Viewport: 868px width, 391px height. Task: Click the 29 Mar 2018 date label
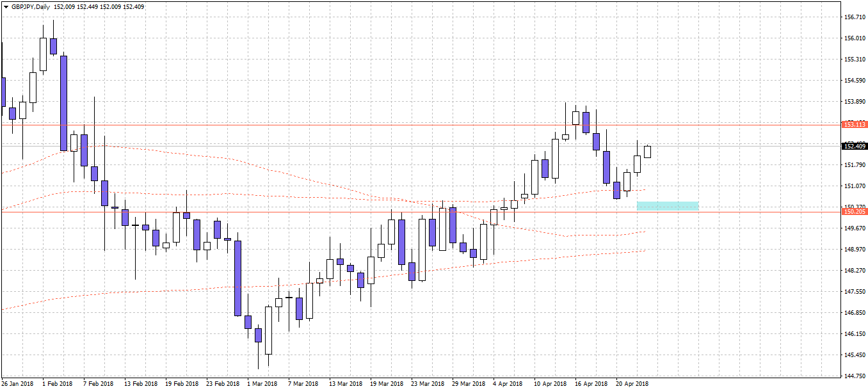coord(469,384)
